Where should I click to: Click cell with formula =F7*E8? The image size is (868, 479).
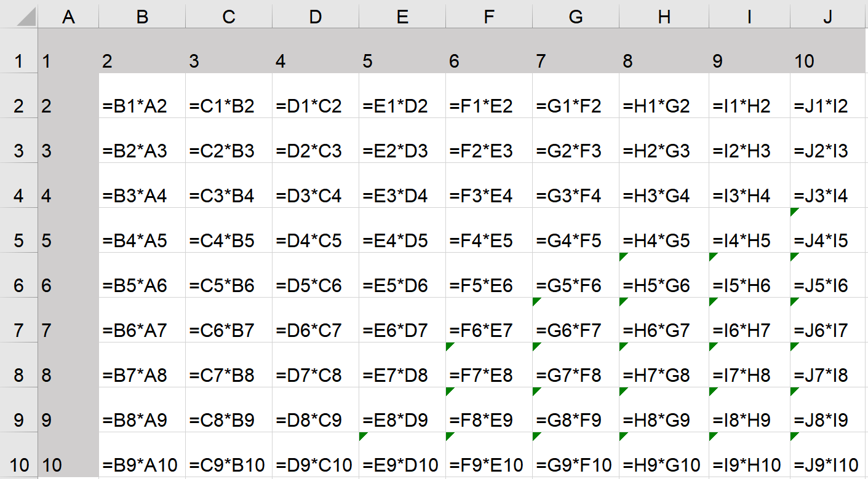(489, 365)
